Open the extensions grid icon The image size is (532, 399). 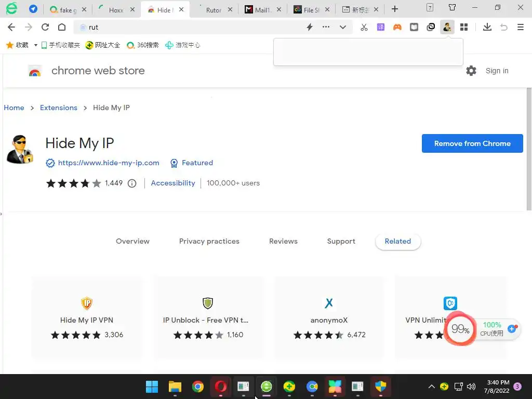[464, 27]
